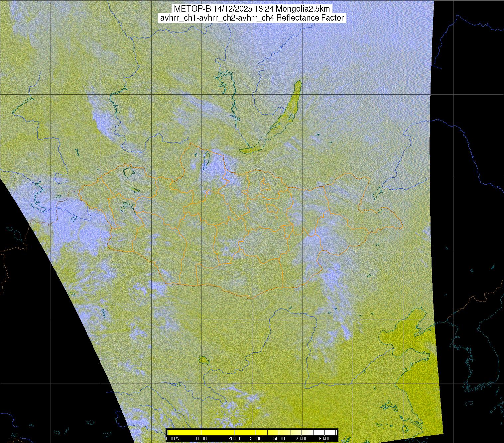Click the 10.00 label on the color scale
This screenshot has width=504, height=443.
click(x=201, y=438)
